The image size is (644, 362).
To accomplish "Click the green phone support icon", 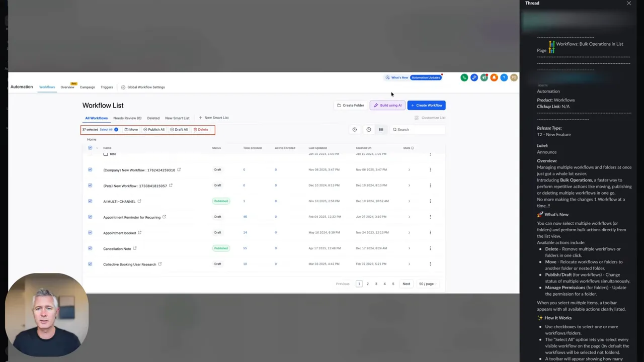I will pyautogui.click(x=464, y=77).
